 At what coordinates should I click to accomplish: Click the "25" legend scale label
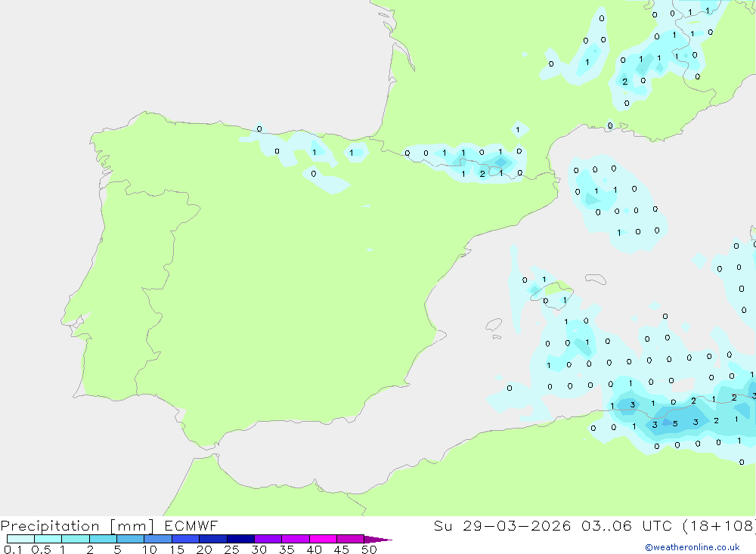(x=231, y=549)
